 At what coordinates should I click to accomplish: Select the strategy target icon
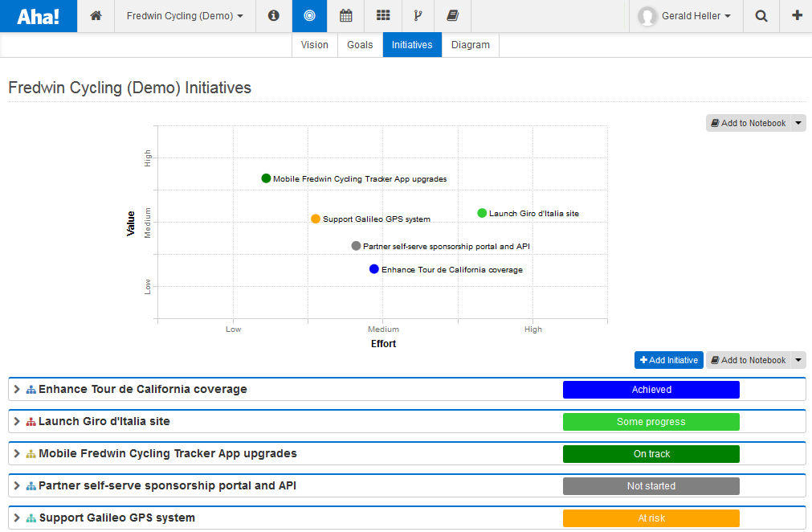309,16
